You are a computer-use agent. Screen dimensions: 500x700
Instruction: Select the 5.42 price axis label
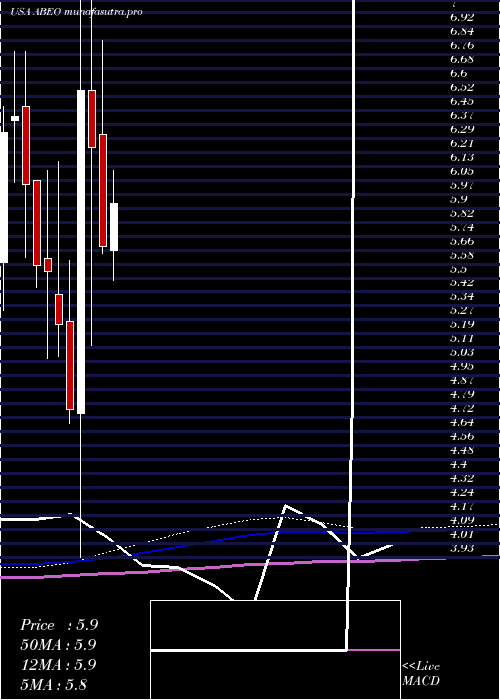click(x=462, y=283)
